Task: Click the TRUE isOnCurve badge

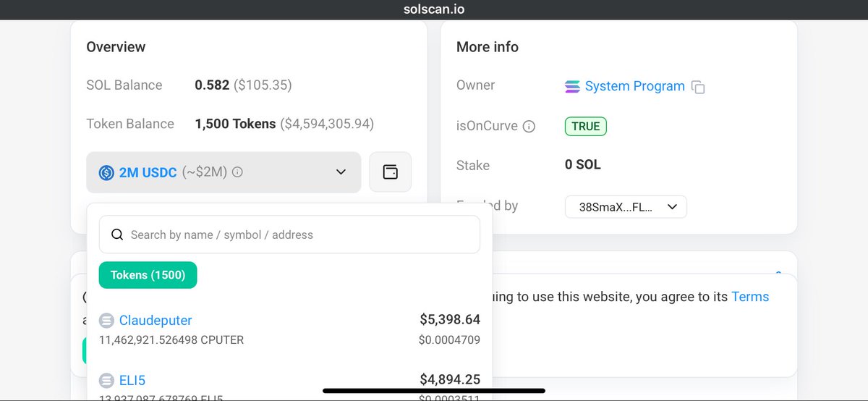Action: (586, 126)
